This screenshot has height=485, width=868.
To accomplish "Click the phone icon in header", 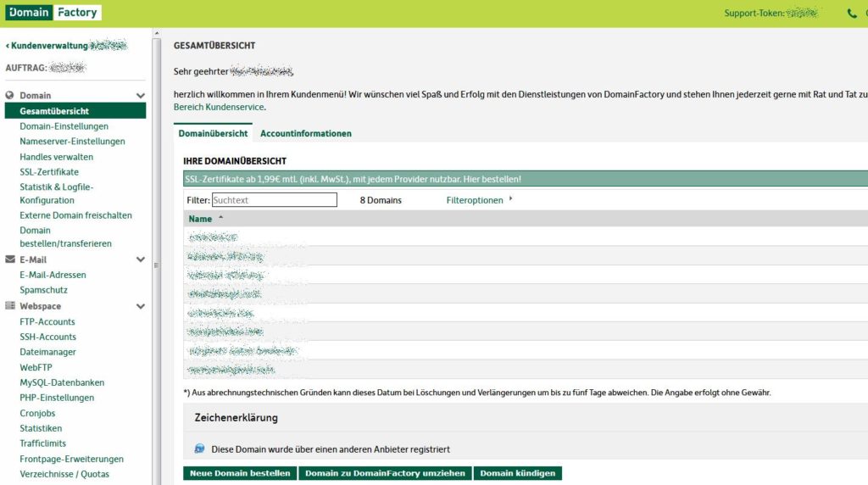I will tap(851, 14).
